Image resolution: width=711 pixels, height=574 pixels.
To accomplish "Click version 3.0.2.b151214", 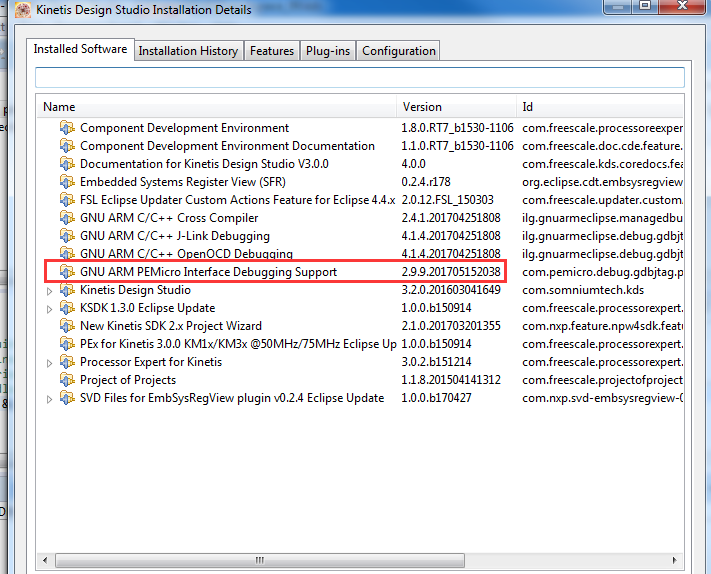I will [436, 362].
